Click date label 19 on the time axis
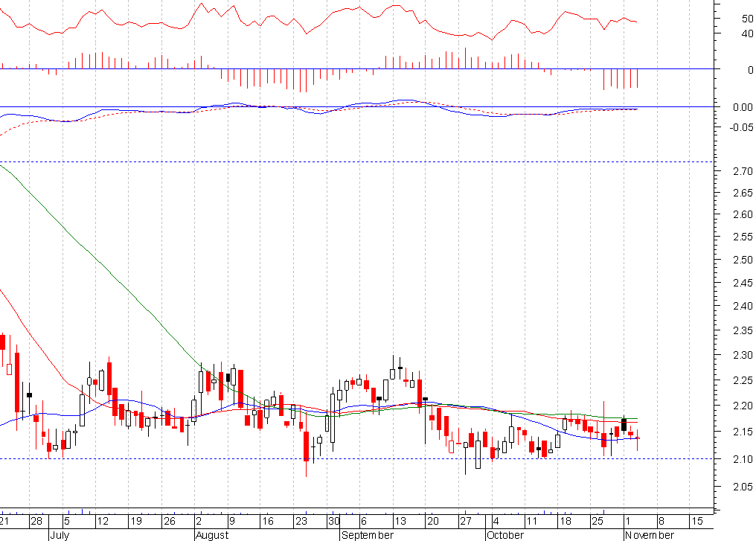This screenshot has width=756, height=541. coord(136,521)
